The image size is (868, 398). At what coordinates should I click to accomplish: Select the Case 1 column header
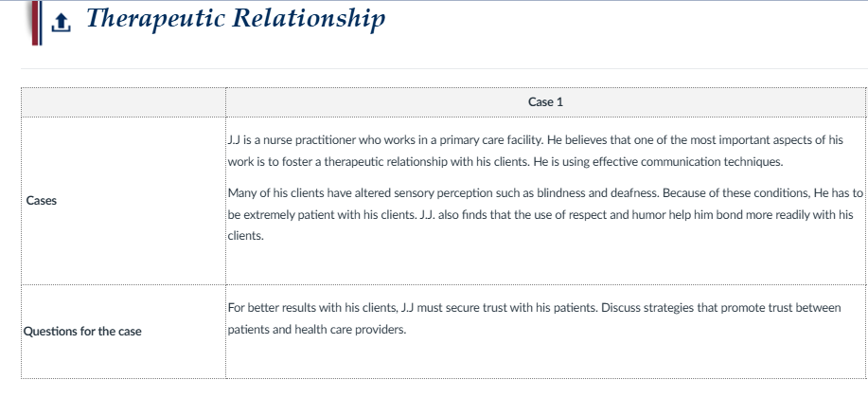(545, 102)
